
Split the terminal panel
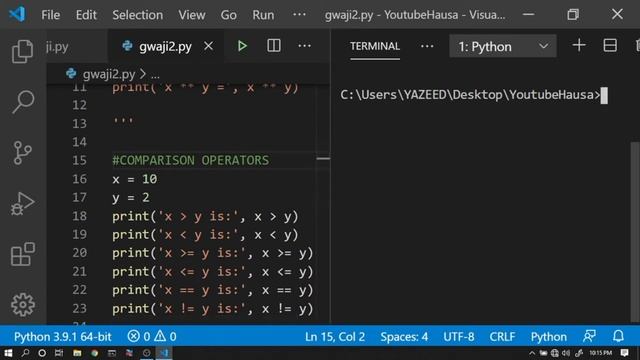coord(610,45)
